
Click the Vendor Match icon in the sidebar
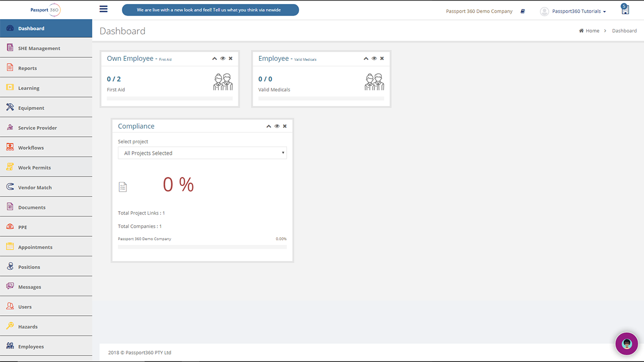(10, 187)
